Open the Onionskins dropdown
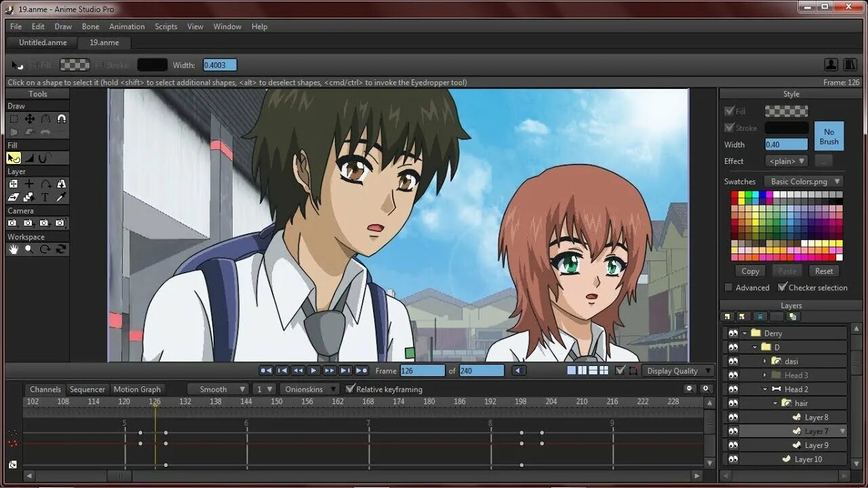The height and width of the screenshot is (488, 868). (x=310, y=389)
